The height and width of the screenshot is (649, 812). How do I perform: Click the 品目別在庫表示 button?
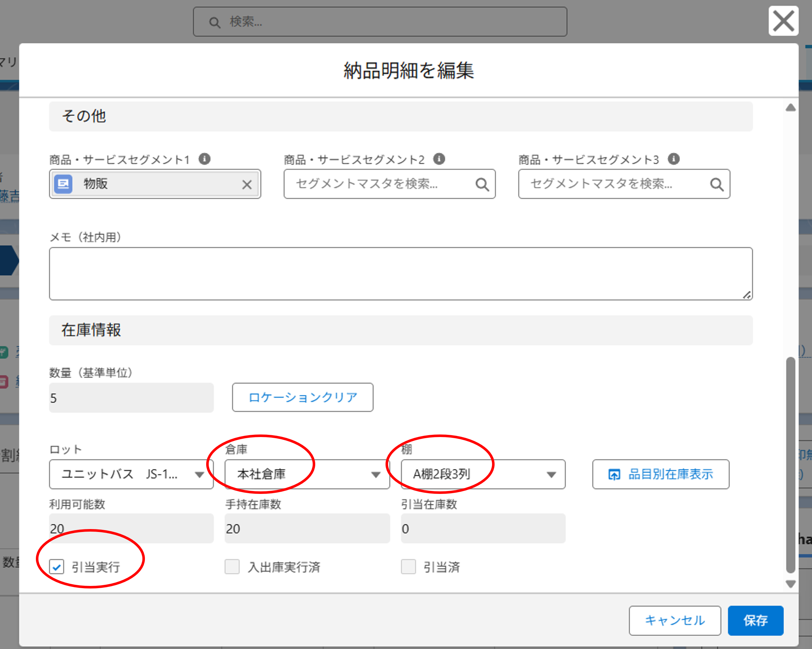click(x=661, y=474)
